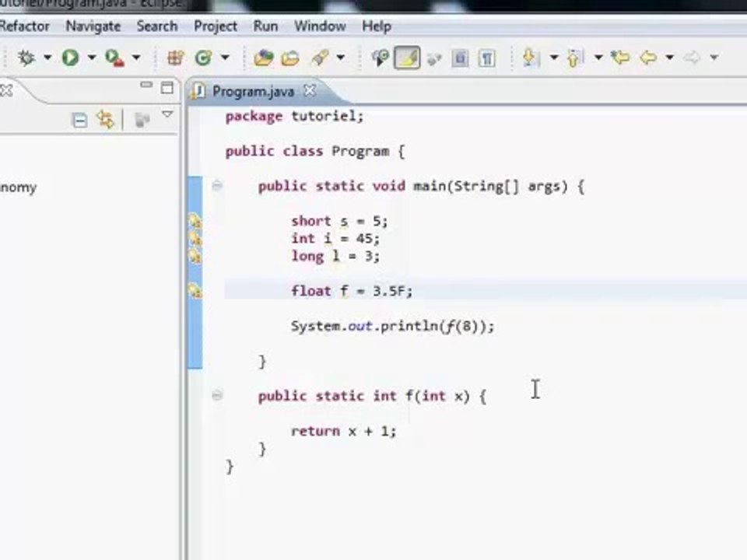The width and height of the screenshot is (747, 560).
Task: Open the Refactor menu
Action: (x=24, y=26)
